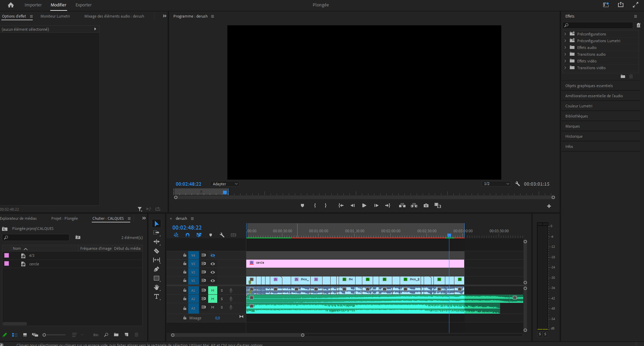Open the Bibliothèques panel
The height and width of the screenshot is (346, 644).
coord(577,116)
